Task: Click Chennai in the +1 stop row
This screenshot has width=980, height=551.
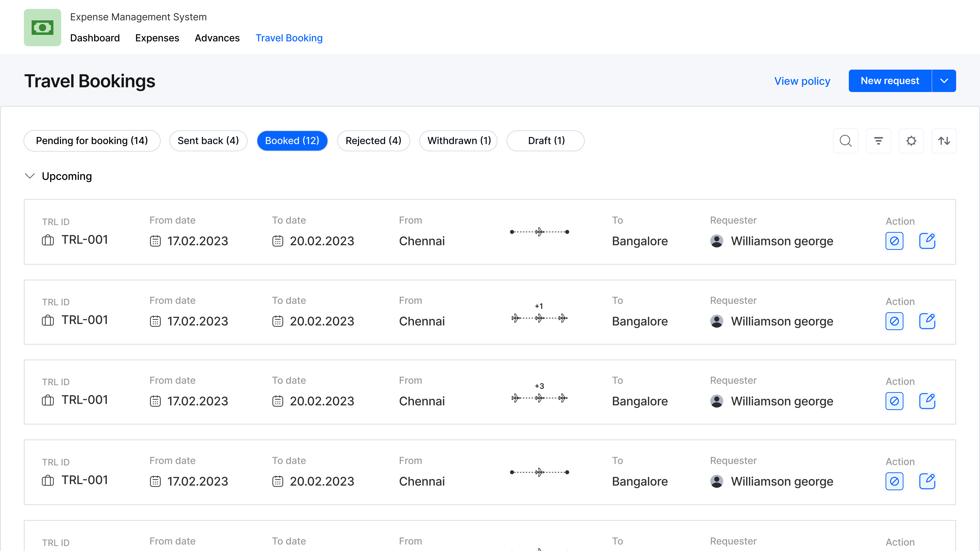Action: tap(421, 322)
